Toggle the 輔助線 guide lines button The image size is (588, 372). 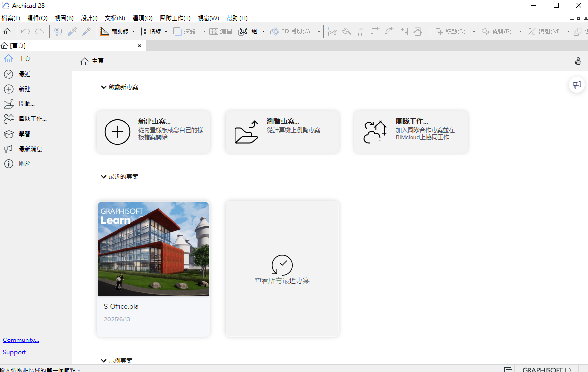point(115,31)
